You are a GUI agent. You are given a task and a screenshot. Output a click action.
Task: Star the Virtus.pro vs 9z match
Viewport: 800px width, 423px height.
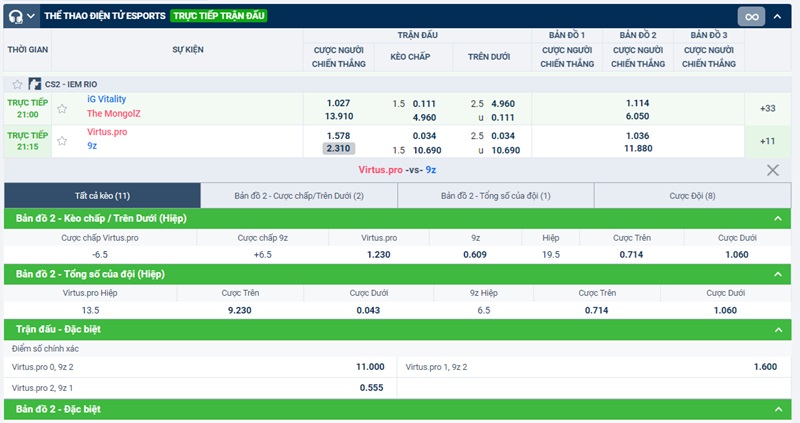coord(62,141)
